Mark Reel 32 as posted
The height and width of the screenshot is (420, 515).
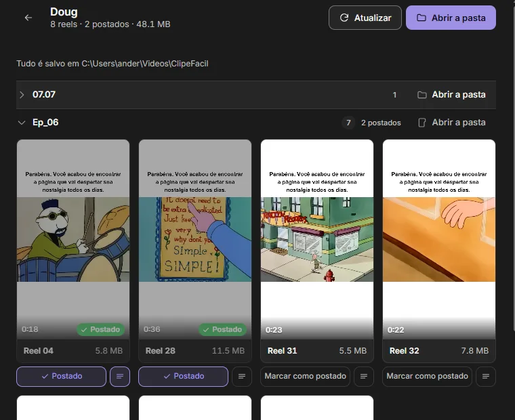coord(427,377)
